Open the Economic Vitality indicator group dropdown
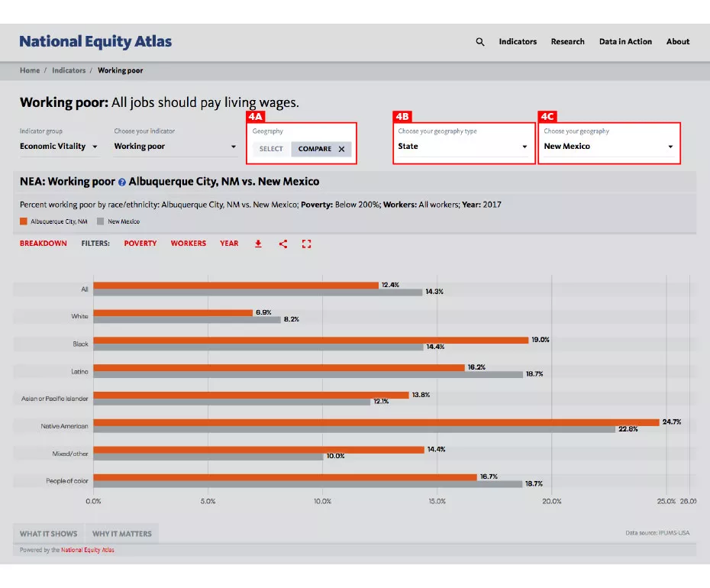Screen dimensions: 710x588 coord(59,146)
